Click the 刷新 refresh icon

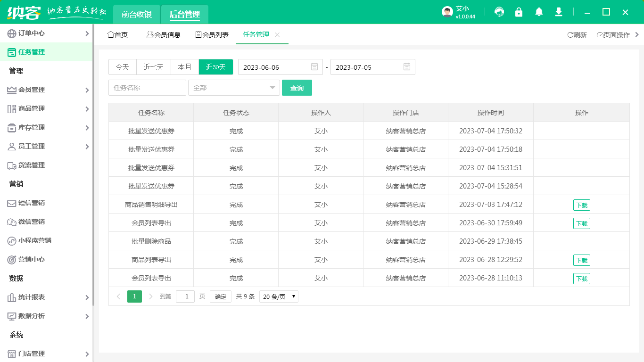[x=570, y=35]
